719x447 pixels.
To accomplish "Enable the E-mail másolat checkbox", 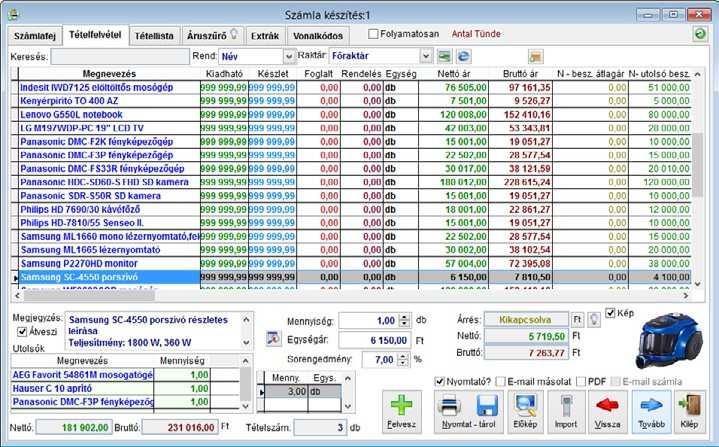I will point(501,381).
